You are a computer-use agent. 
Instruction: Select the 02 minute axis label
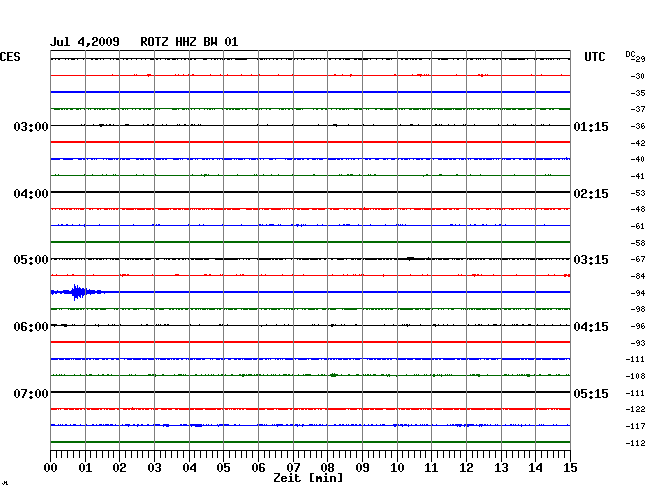(119, 468)
